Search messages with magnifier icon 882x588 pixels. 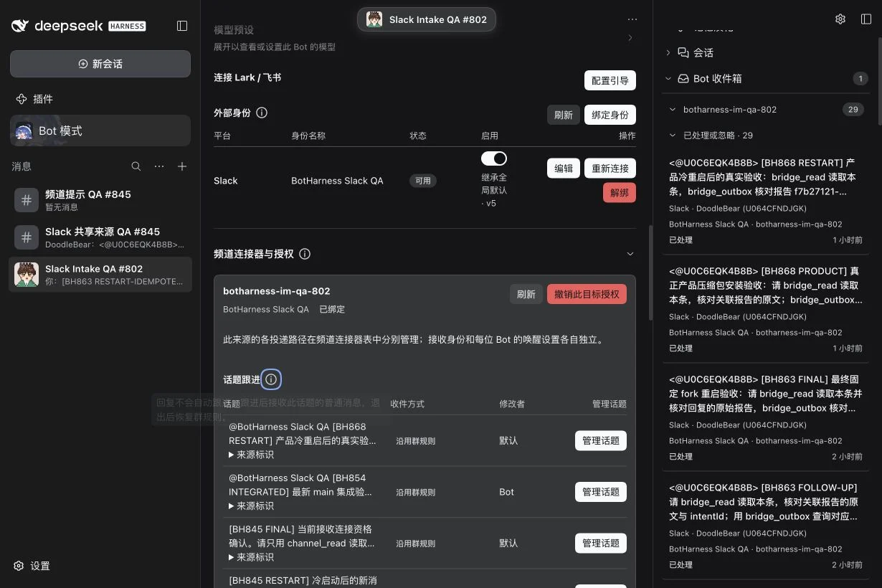pyautogui.click(x=136, y=166)
